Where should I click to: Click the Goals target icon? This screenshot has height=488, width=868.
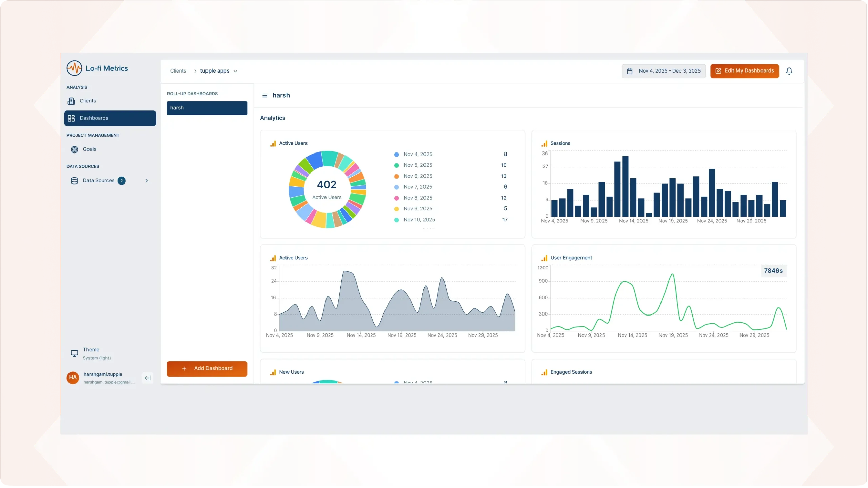coord(74,149)
